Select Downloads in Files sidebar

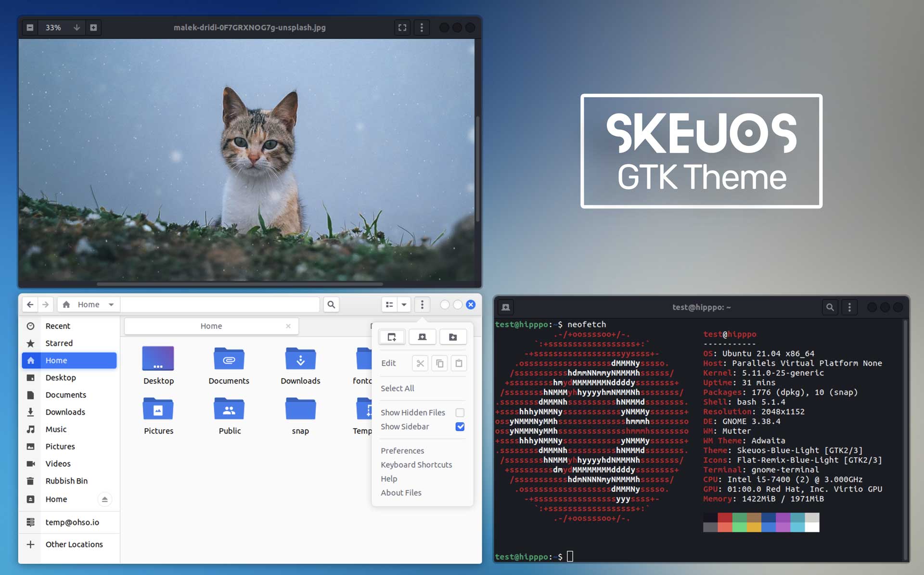70,412
